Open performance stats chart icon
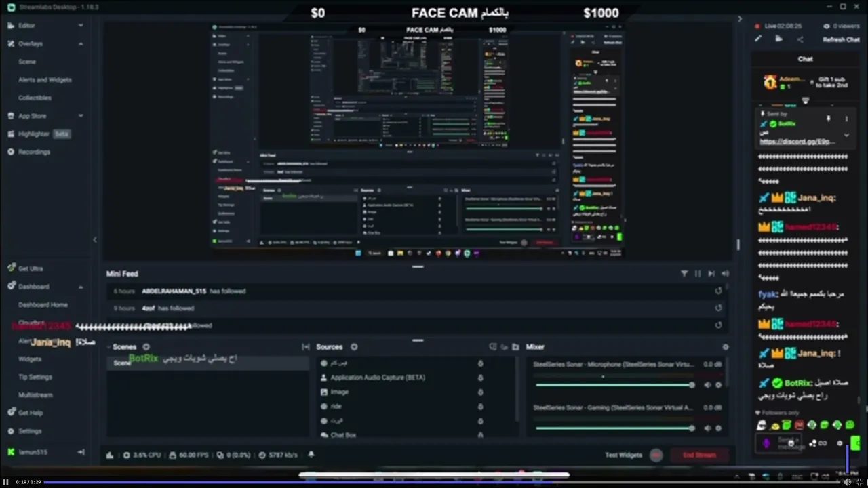 [x=110, y=455]
